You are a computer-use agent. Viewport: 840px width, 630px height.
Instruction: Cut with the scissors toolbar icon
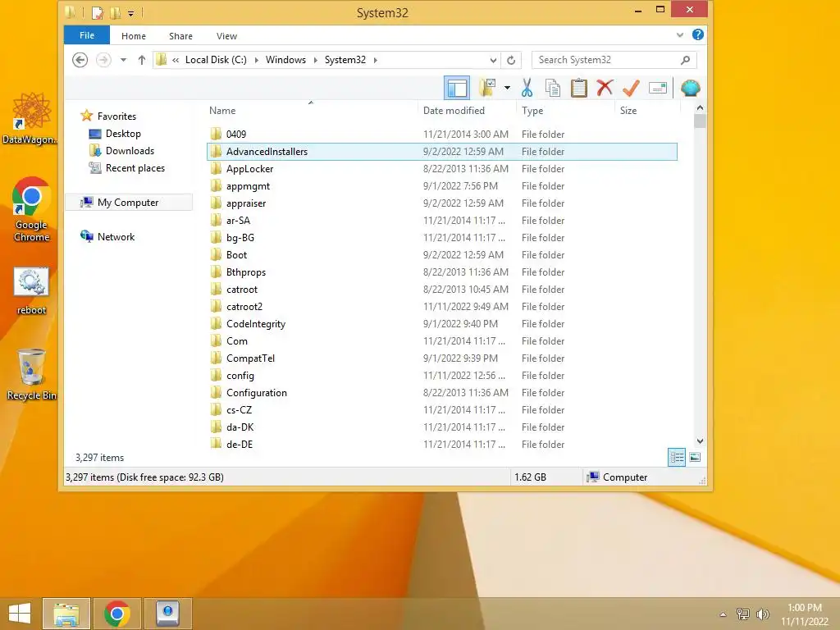[527, 88]
